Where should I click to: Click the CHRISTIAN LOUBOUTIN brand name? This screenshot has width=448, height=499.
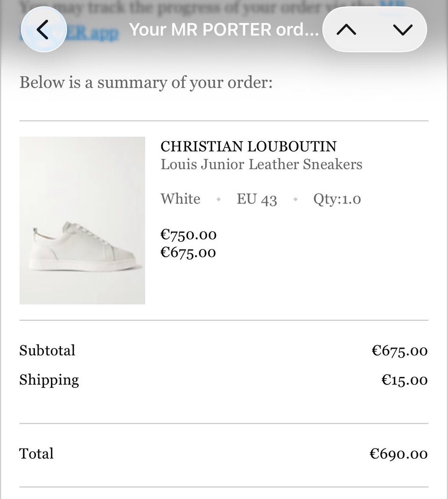coord(248,146)
